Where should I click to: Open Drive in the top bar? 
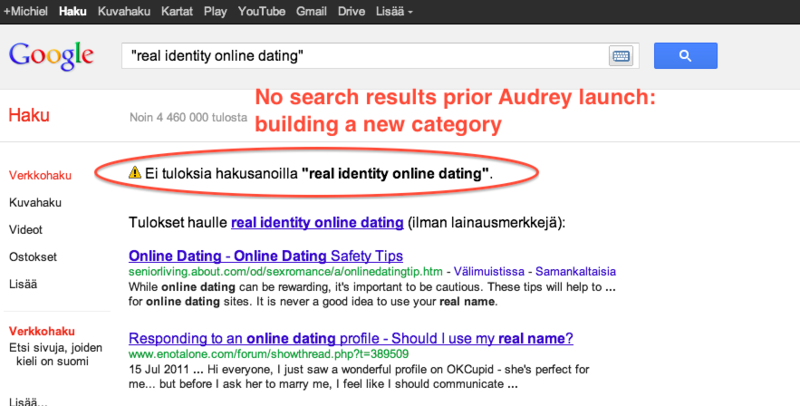click(351, 11)
